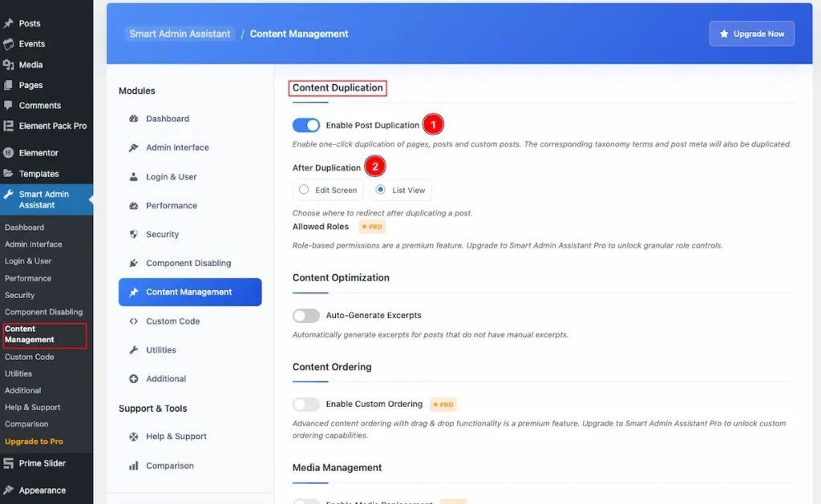Click the Elementor circle icon
This screenshot has height=504, width=821.
pos(8,153)
